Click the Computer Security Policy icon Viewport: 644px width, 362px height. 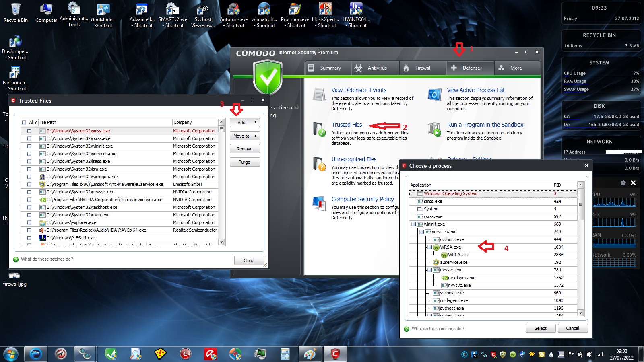click(319, 204)
